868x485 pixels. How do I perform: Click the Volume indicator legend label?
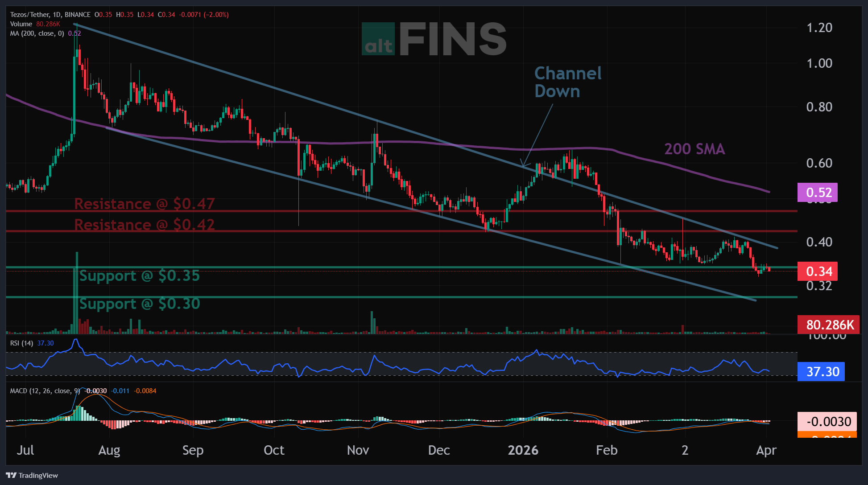tap(21, 24)
